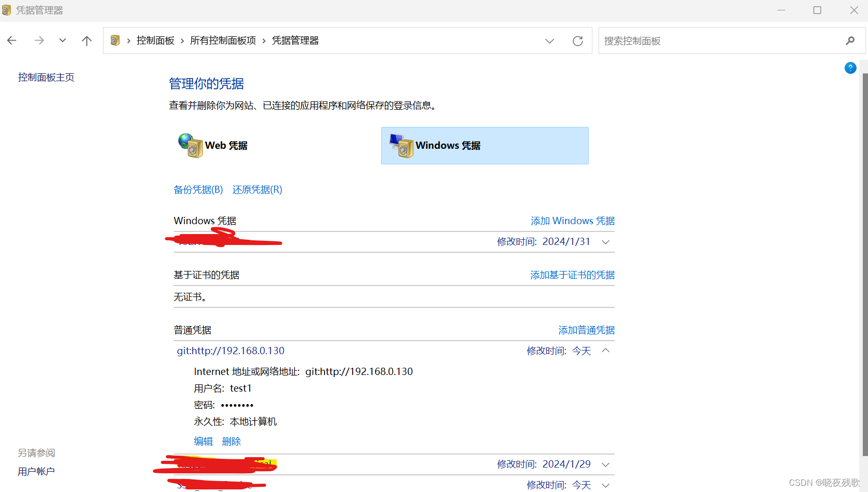This screenshot has width=868, height=492.
Task: Expand the credential modified 2024/1/31
Action: [605, 242]
